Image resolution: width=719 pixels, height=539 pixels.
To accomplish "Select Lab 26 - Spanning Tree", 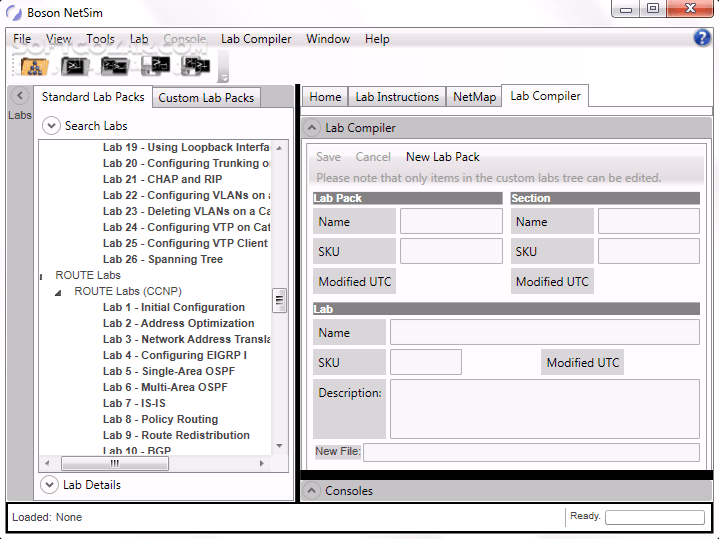I will pyautogui.click(x=163, y=260).
